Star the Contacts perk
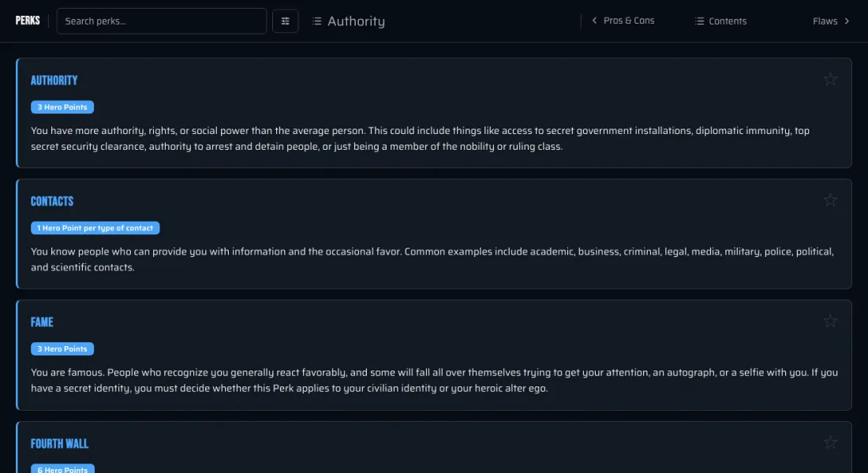 point(830,200)
